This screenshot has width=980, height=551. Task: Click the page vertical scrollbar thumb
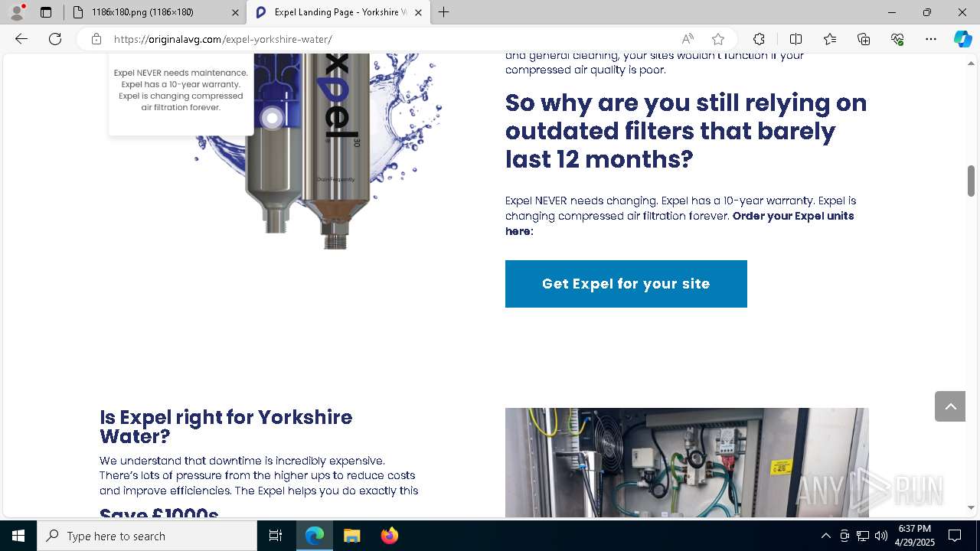point(971,181)
